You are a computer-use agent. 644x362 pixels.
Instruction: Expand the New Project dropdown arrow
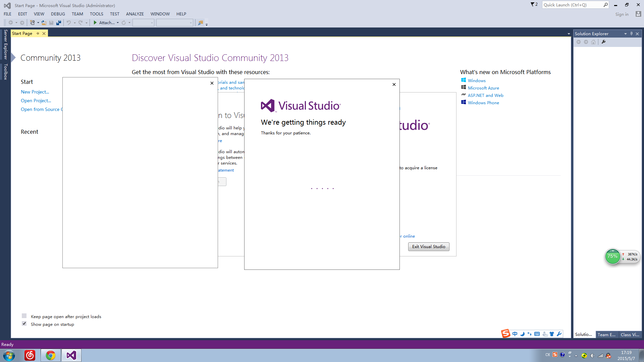38,23
